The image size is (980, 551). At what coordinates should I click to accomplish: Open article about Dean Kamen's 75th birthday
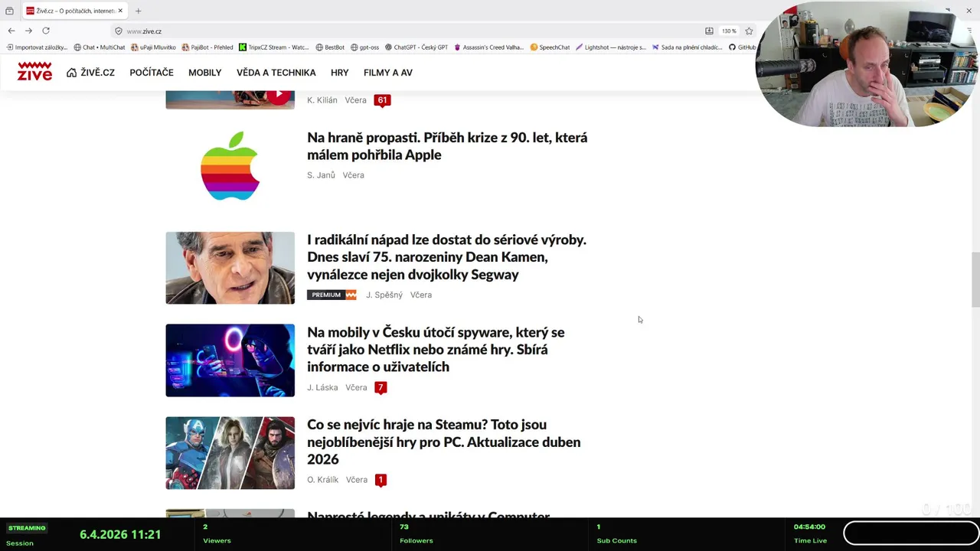click(x=446, y=257)
